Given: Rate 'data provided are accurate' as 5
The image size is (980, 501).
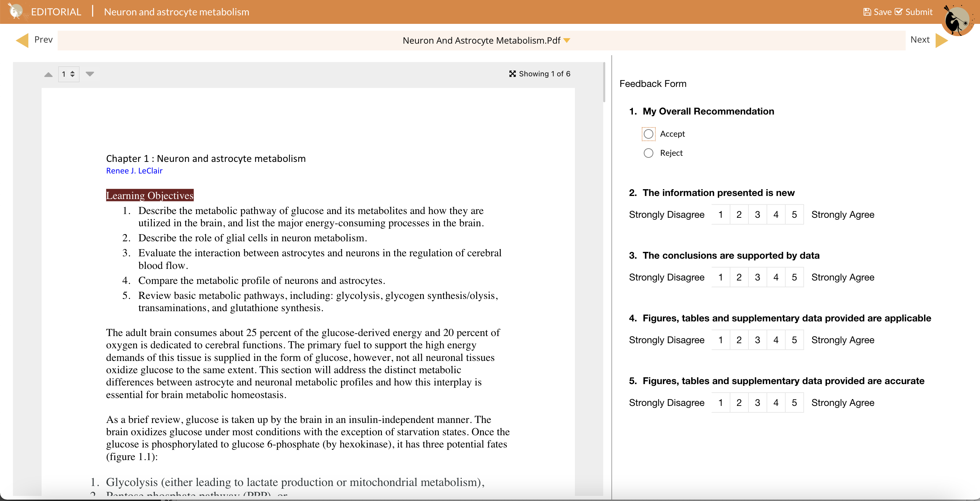Looking at the screenshot, I should (x=795, y=403).
